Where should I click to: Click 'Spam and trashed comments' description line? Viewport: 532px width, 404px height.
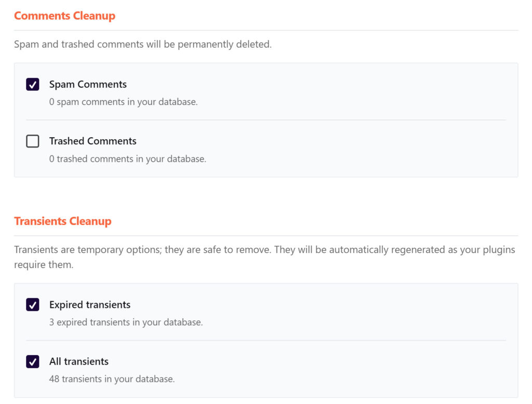point(143,45)
